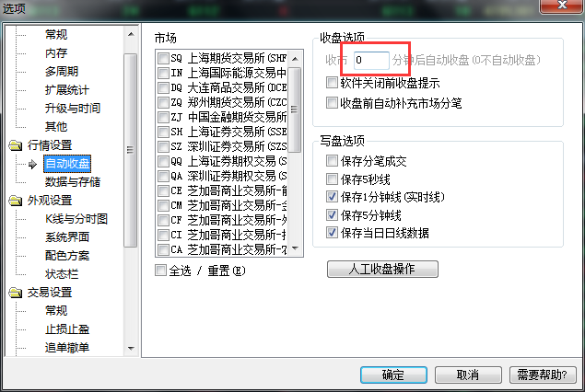585x392 pixels.
Task: Click the 需要帮助? button
Action: (543, 375)
